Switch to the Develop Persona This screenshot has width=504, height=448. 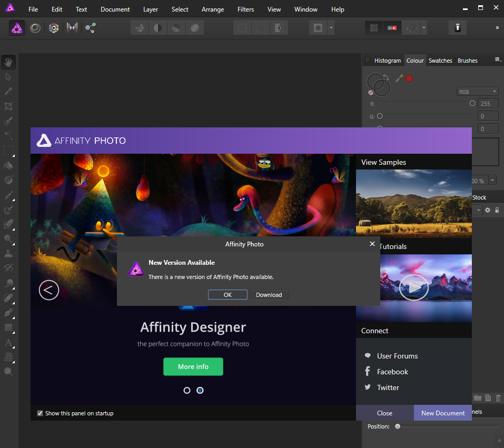click(54, 28)
